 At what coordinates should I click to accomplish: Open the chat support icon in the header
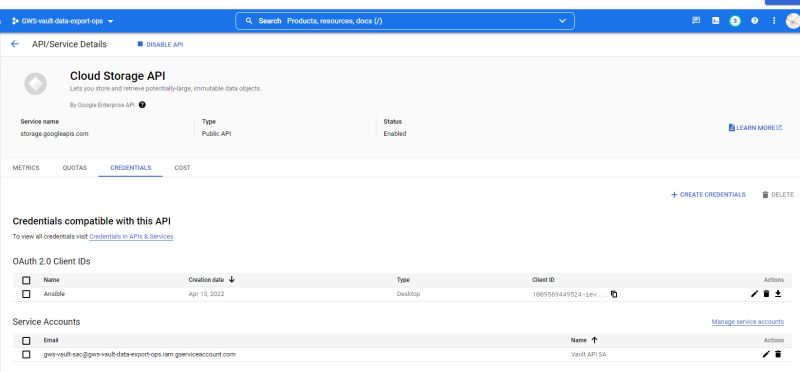pyautogui.click(x=696, y=21)
